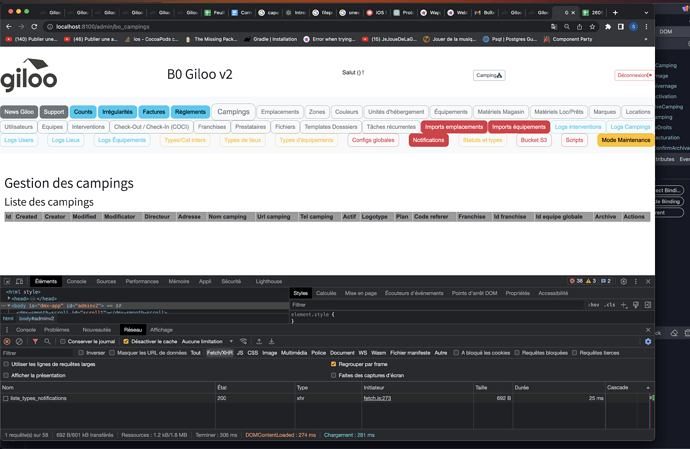Enable 'Utiliser les lignes de requêtes larges'
This screenshot has width=690, height=449.
pyautogui.click(x=6, y=364)
